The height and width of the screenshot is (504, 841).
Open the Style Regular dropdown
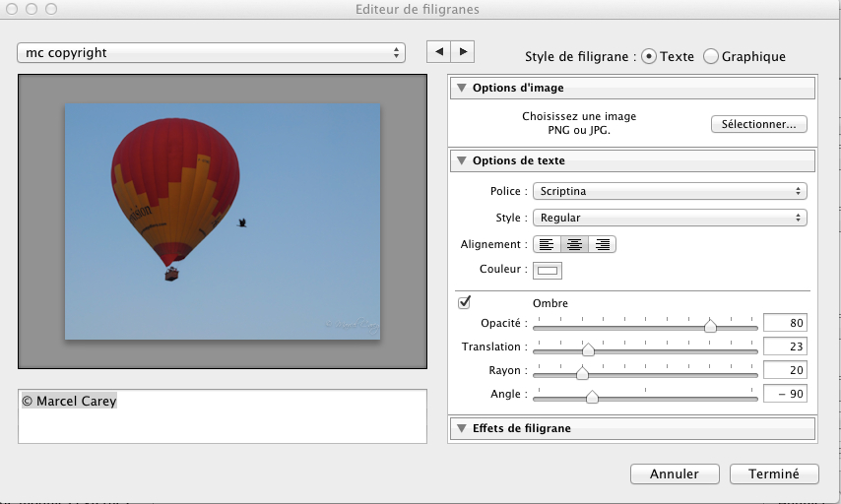[669, 218]
